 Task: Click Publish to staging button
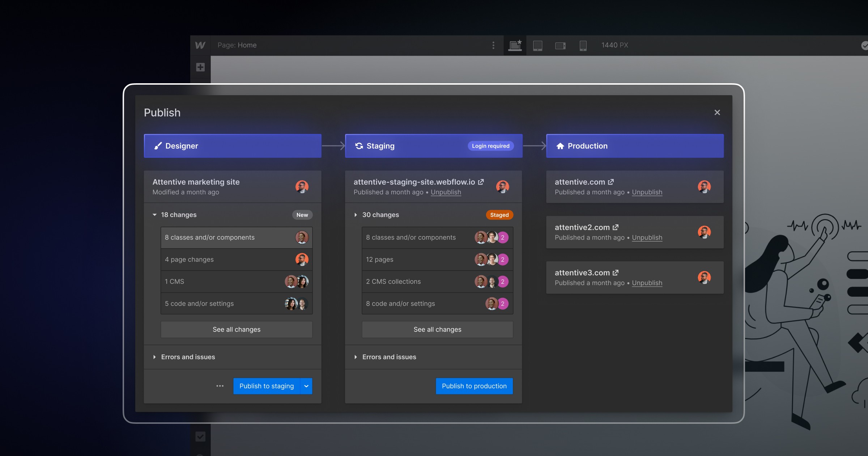pos(267,386)
